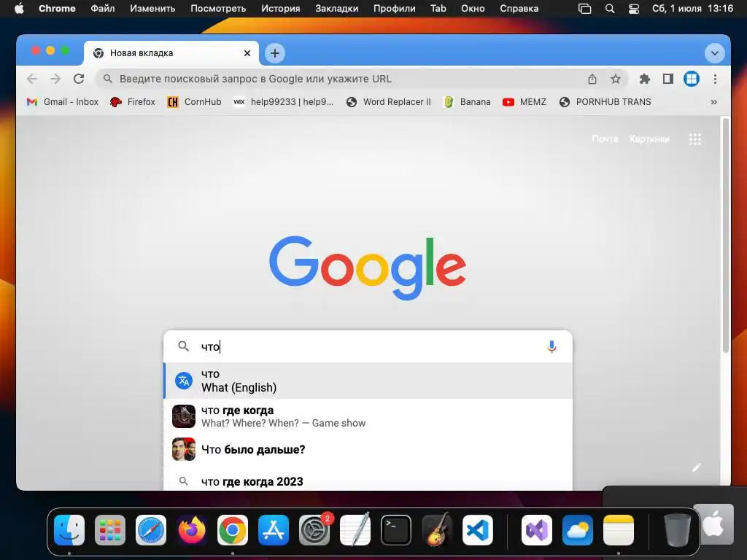Share this page via toolbar icon

(592, 79)
